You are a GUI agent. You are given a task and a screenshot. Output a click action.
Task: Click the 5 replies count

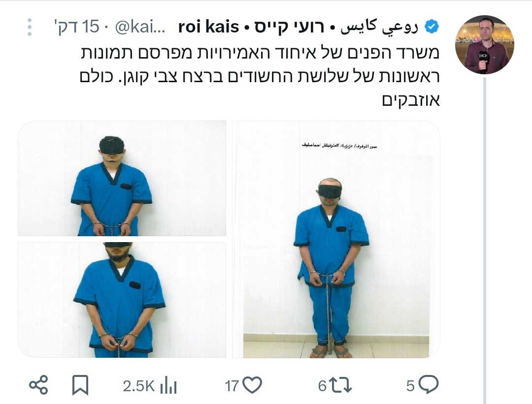(410, 386)
